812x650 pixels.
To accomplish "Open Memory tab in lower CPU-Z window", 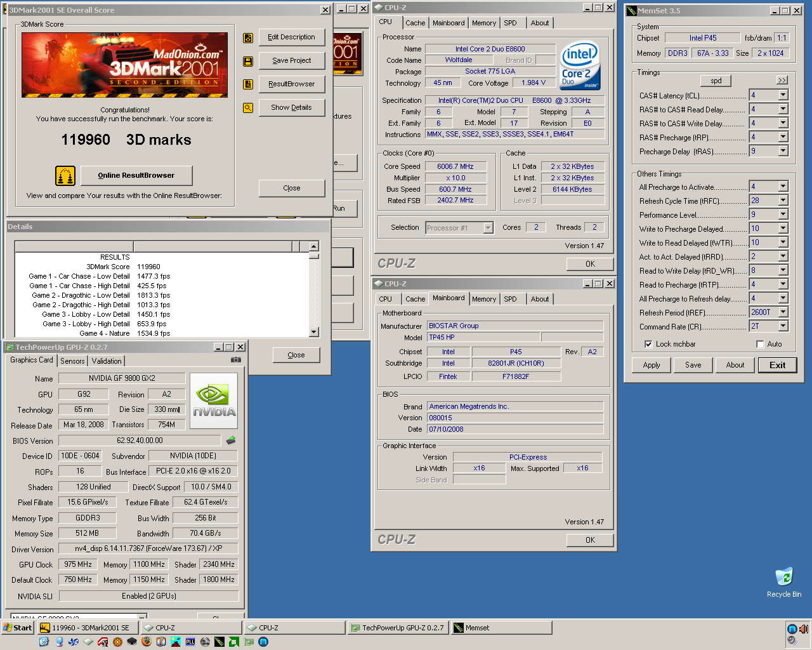I will pyautogui.click(x=484, y=299).
